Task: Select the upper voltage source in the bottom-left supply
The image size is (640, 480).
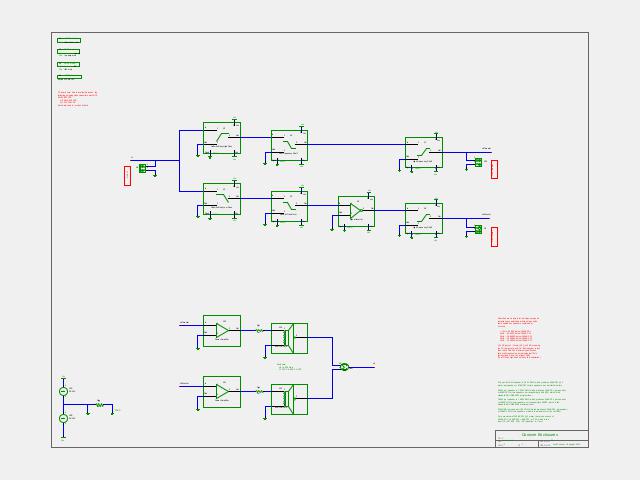Action: [x=63, y=391]
